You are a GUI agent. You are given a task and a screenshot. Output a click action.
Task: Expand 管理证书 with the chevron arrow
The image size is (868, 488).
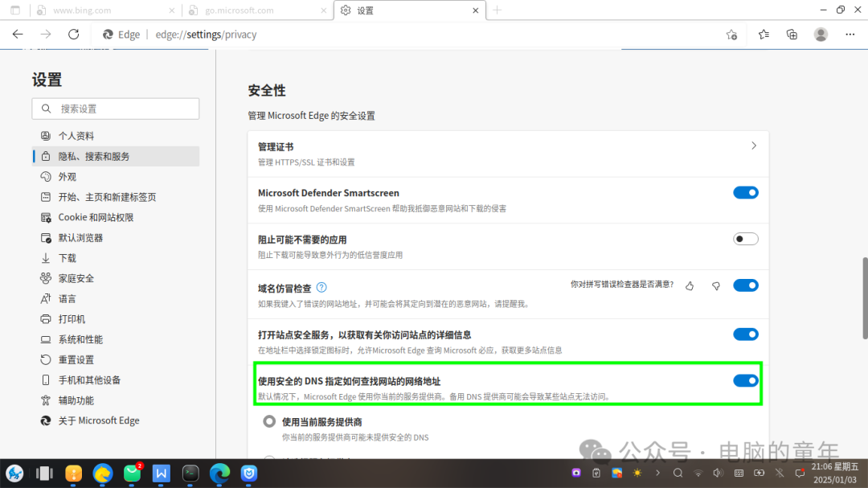[753, 146]
